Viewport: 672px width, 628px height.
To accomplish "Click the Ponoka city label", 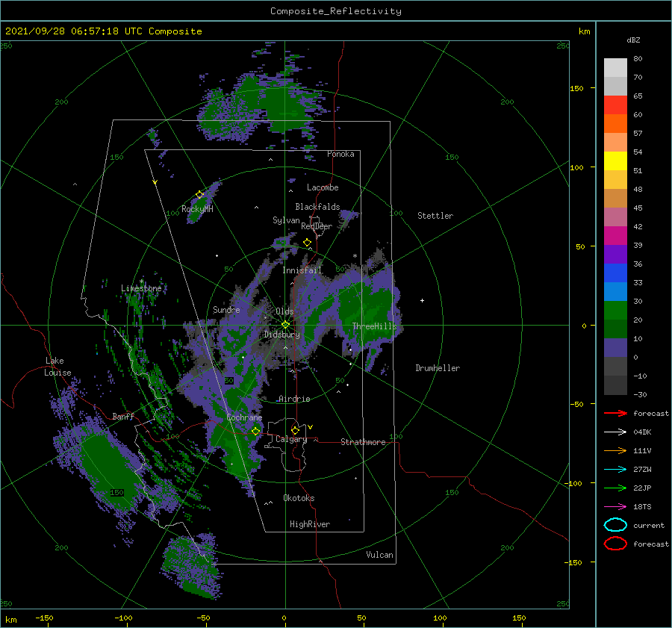I will coord(340,154).
